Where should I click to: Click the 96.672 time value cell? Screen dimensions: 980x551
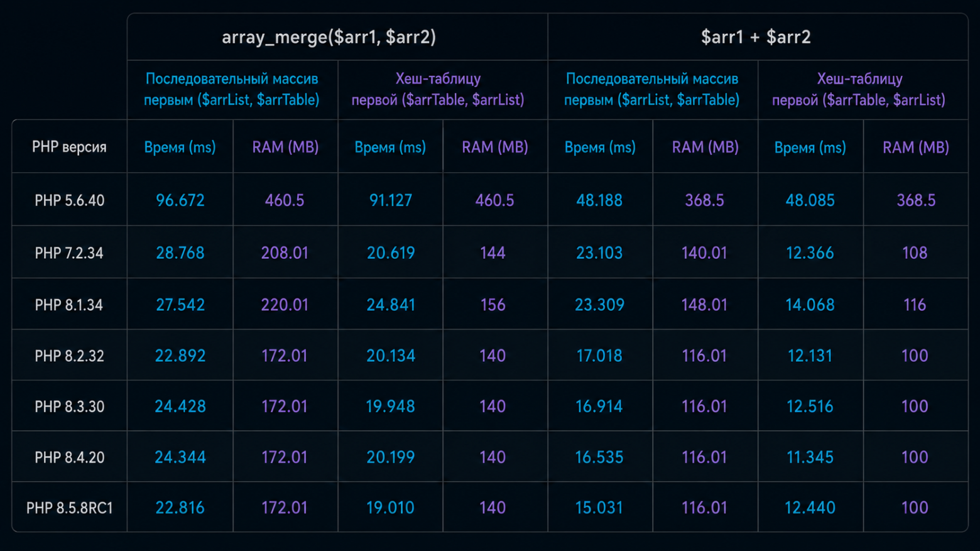tap(180, 200)
